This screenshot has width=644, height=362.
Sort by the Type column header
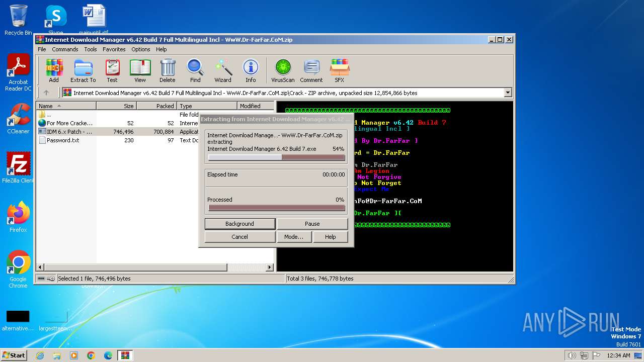click(207, 106)
